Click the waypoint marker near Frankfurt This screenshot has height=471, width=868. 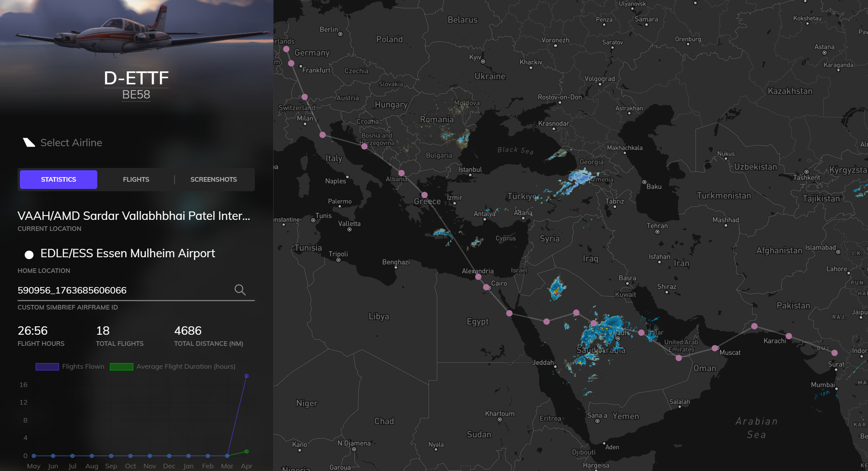291,63
